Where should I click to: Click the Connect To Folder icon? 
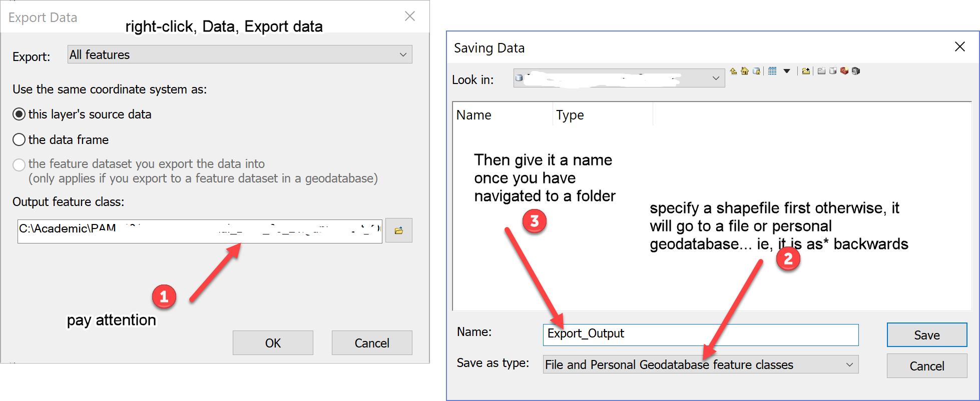click(806, 71)
